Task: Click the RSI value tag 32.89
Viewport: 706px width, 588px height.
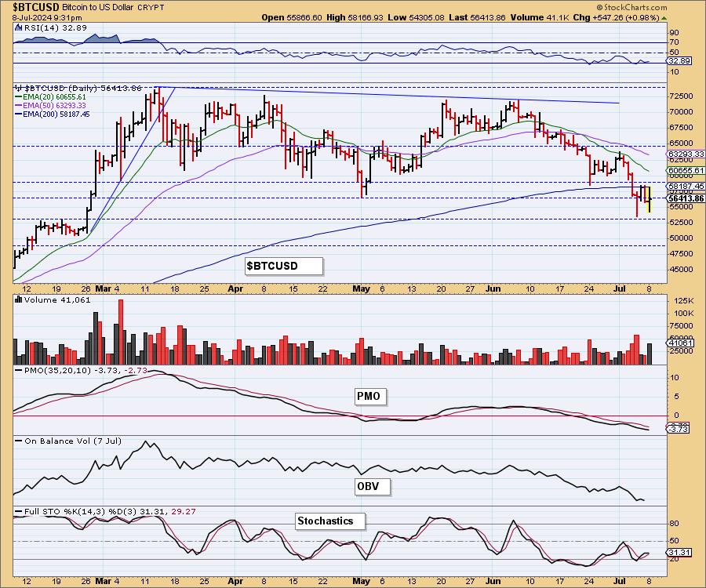Action: [x=679, y=60]
